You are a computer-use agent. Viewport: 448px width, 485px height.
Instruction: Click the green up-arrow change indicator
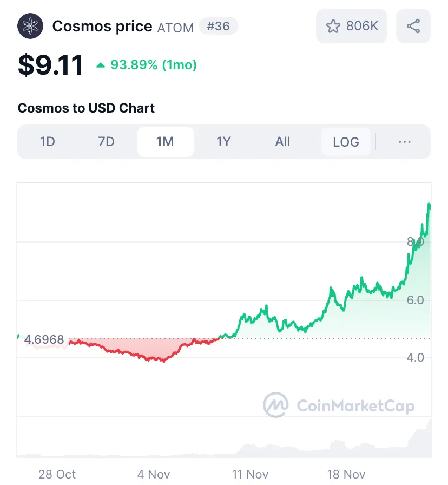pyautogui.click(x=101, y=65)
